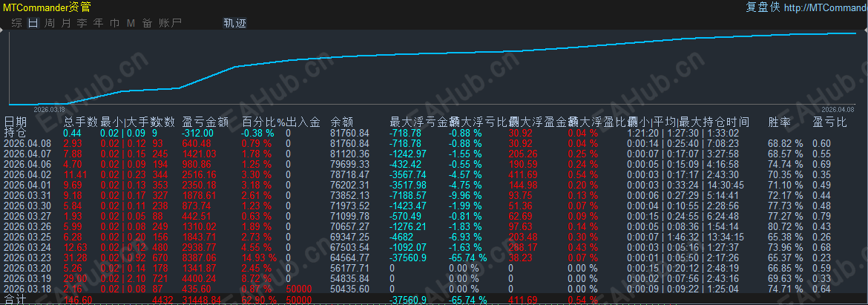Select the 2026.03.30 row date

point(27,206)
